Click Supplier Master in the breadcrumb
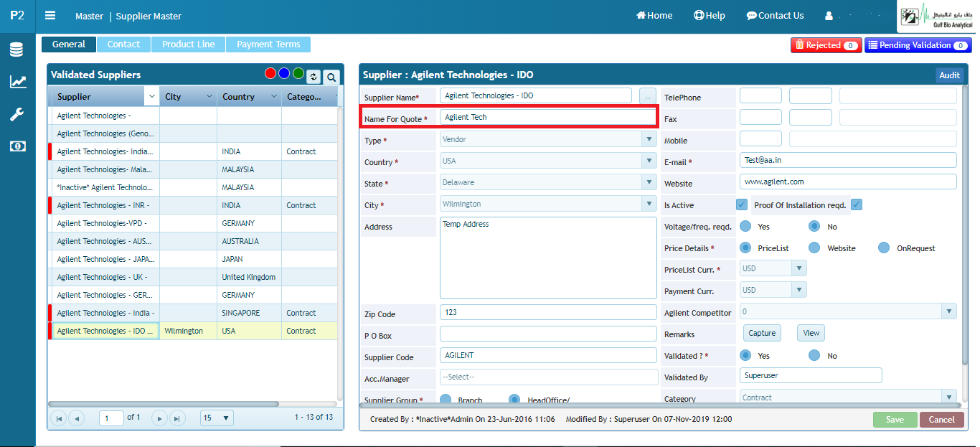Viewport: 980px width, 447px height. pyautogui.click(x=149, y=16)
